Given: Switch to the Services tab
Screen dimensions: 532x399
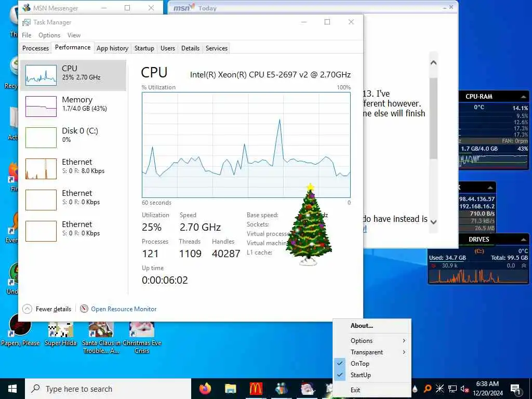Looking at the screenshot, I should coord(217,48).
